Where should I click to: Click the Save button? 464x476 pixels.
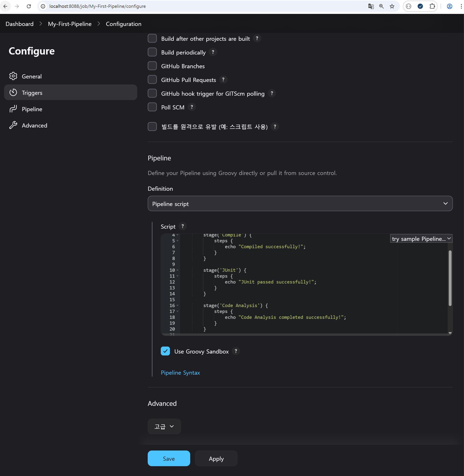pos(169,459)
